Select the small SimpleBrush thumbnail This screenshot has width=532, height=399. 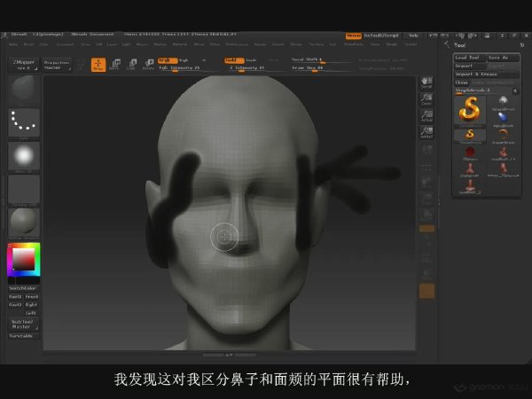[470, 136]
